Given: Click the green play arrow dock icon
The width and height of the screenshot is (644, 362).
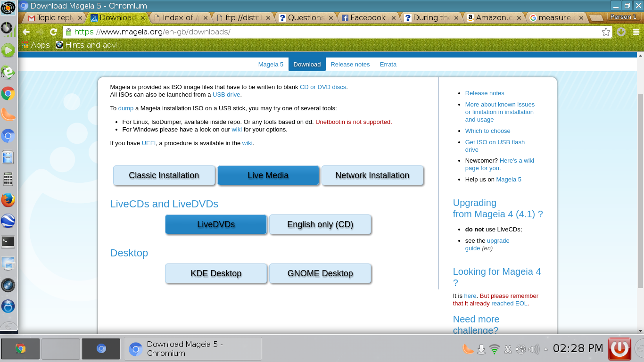Looking at the screenshot, I should [x=8, y=50].
